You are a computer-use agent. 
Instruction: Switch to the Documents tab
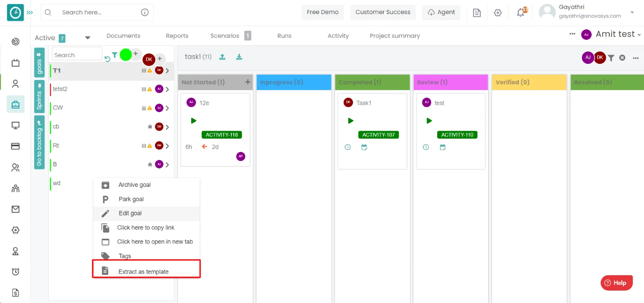(x=123, y=36)
